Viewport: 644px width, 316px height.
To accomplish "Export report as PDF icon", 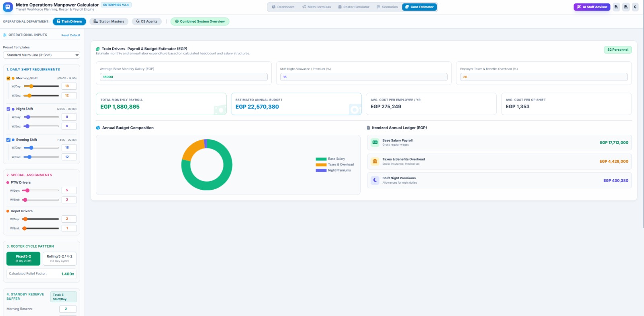I will click(x=616, y=7).
